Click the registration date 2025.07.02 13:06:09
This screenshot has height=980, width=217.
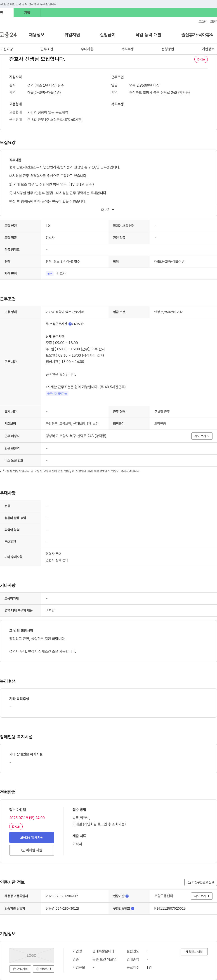[x=62, y=896]
